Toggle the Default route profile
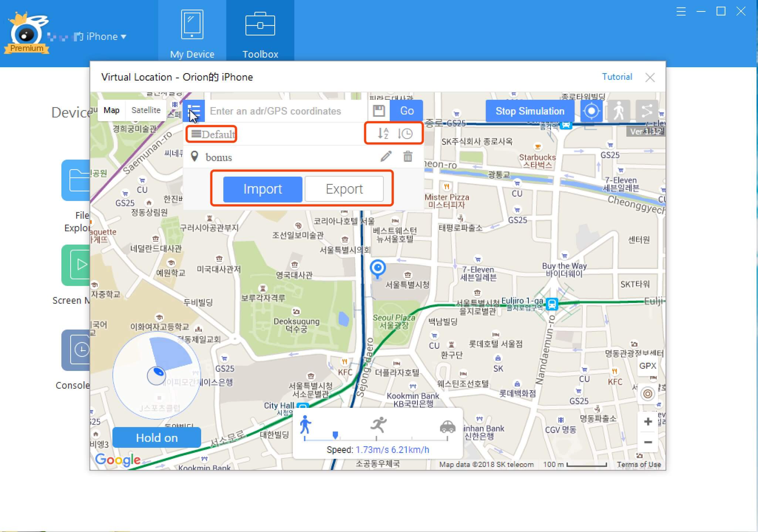This screenshot has height=532, width=758. pyautogui.click(x=213, y=134)
